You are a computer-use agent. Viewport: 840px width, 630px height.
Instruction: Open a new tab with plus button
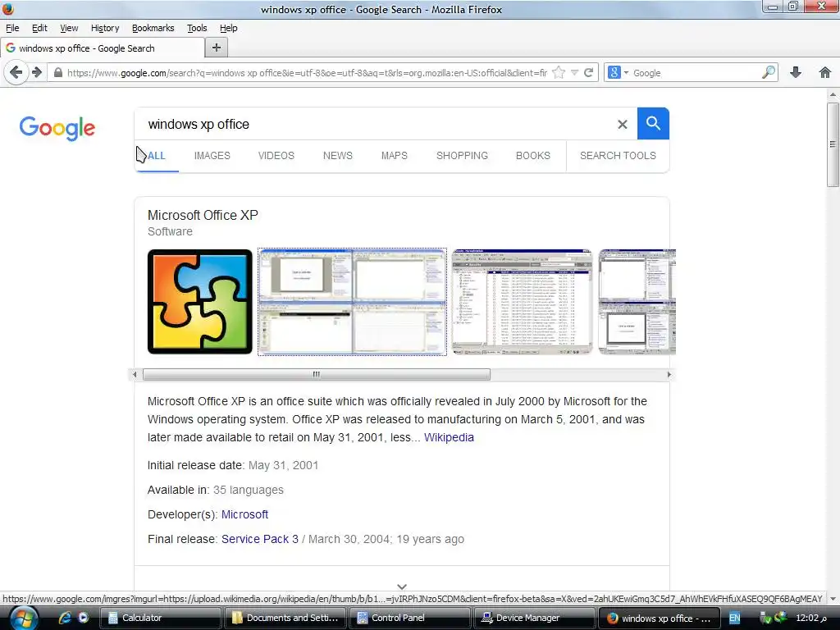pyautogui.click(x=217, y=48)
